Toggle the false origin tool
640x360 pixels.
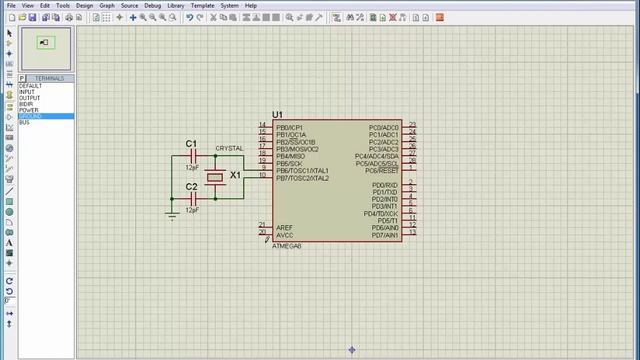pyautogui.click(x=119, y=18)
